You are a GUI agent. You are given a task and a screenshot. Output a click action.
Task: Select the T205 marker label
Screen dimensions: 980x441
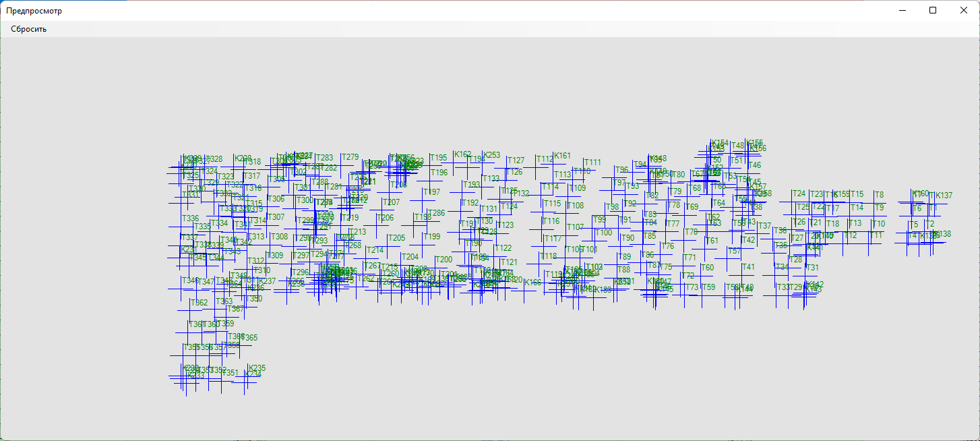[x=396, y=238]
